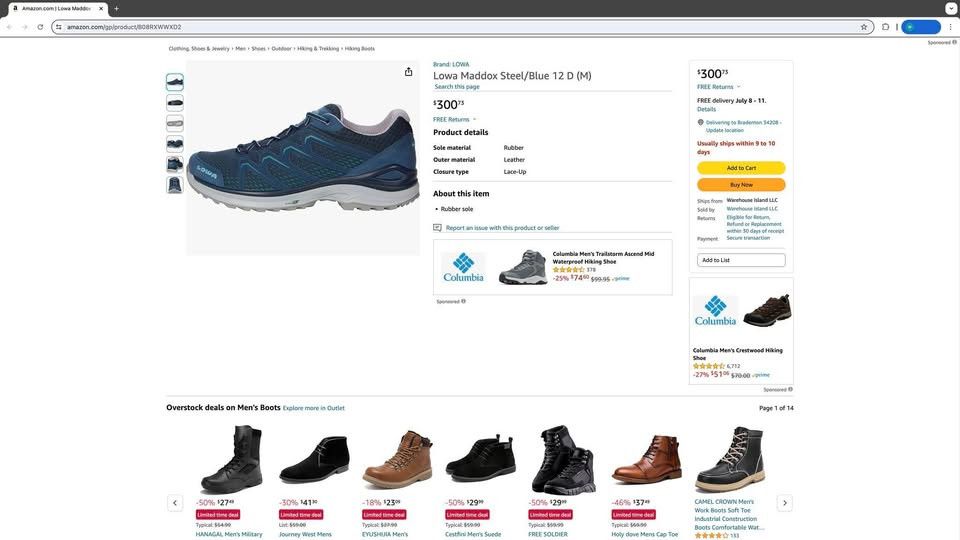Click the Outdoor breadcrumb link
This screenshot has height=540, width=960.
pyautogui.click(x=282, y=48)
